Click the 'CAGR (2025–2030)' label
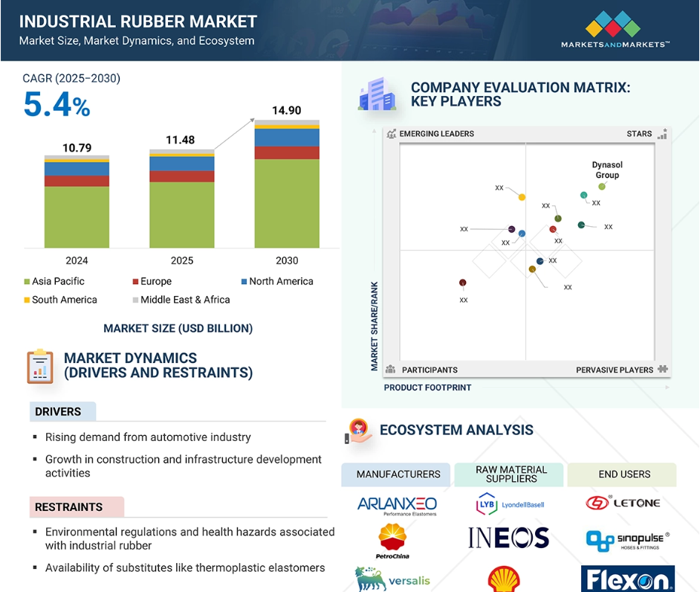Screen dimensions: 700x592 pyautogui.click(x=71, y=79)
